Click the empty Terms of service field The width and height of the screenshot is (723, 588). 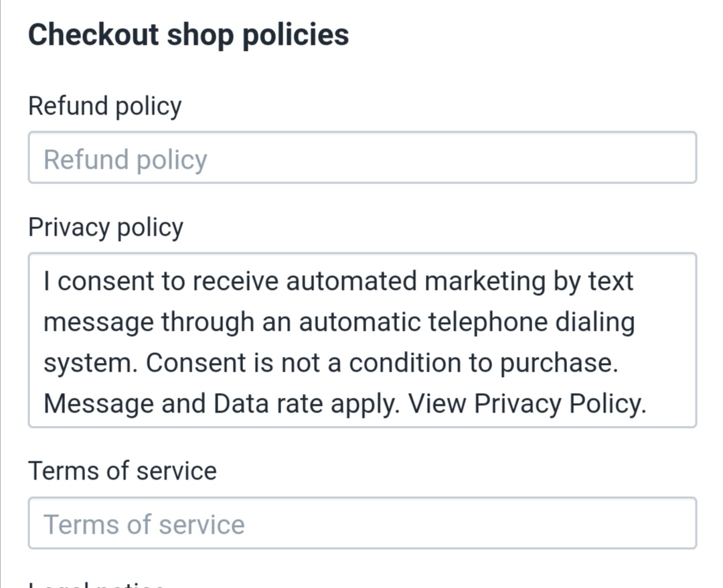click(x=361, y=524)
